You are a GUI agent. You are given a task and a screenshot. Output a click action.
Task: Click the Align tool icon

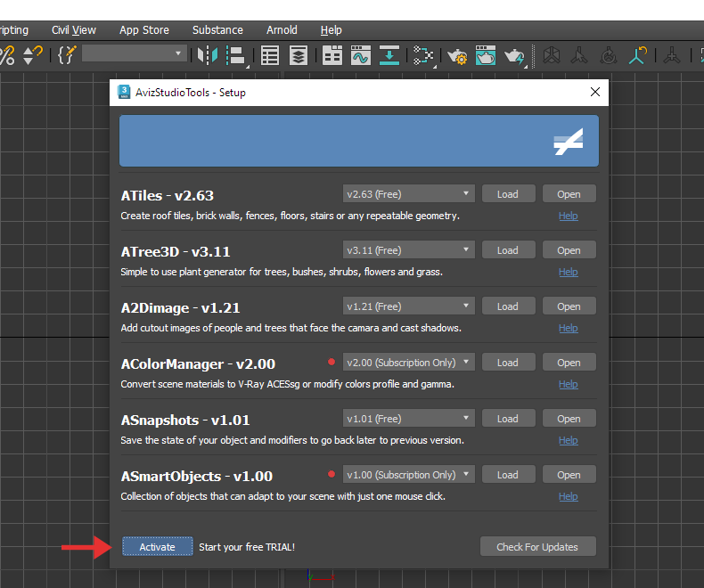pyautogui.click(x=236, y=55)
